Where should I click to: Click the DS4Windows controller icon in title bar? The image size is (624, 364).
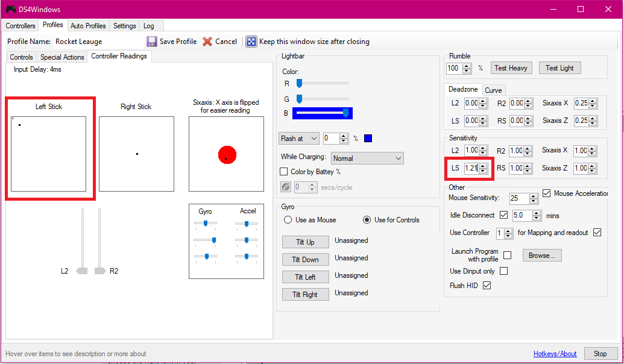[10, 10]
